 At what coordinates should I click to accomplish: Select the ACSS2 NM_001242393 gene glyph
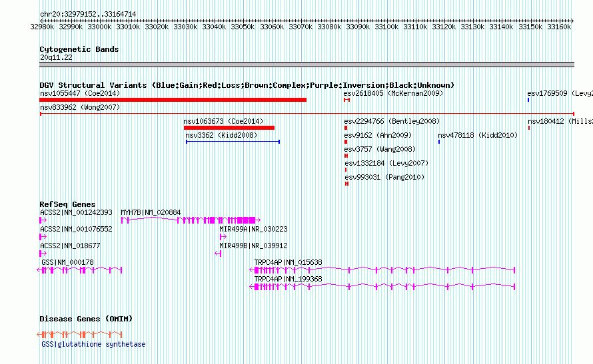[43, 220]
